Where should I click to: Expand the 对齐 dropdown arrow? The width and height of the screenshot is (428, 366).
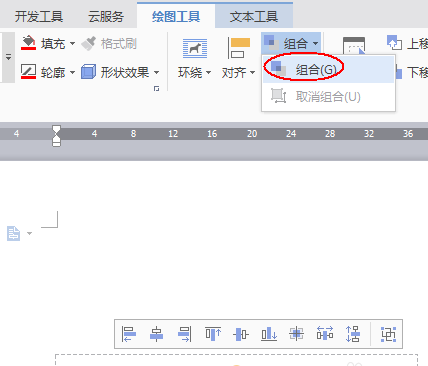pyautogui.click(x=253, y=72)
